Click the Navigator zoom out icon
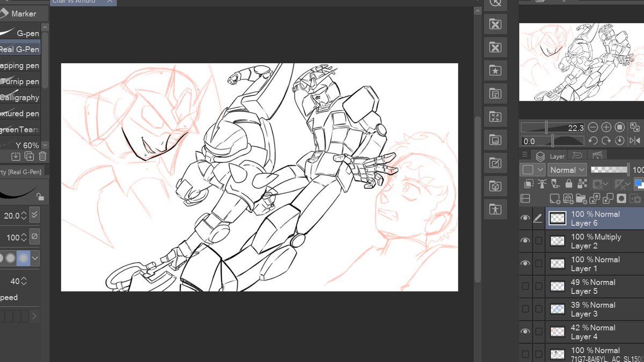This screenshot has height=362, width=644. tap(592, 128)
